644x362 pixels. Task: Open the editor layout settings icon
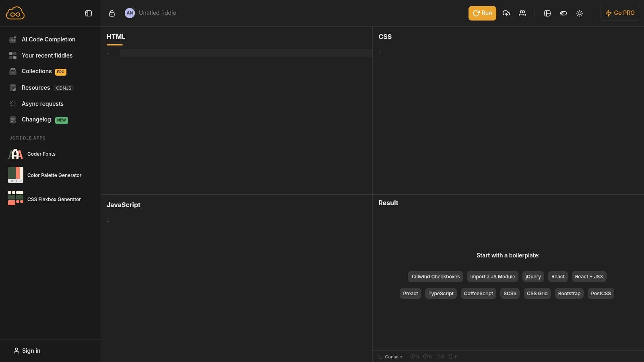point(547,13)
